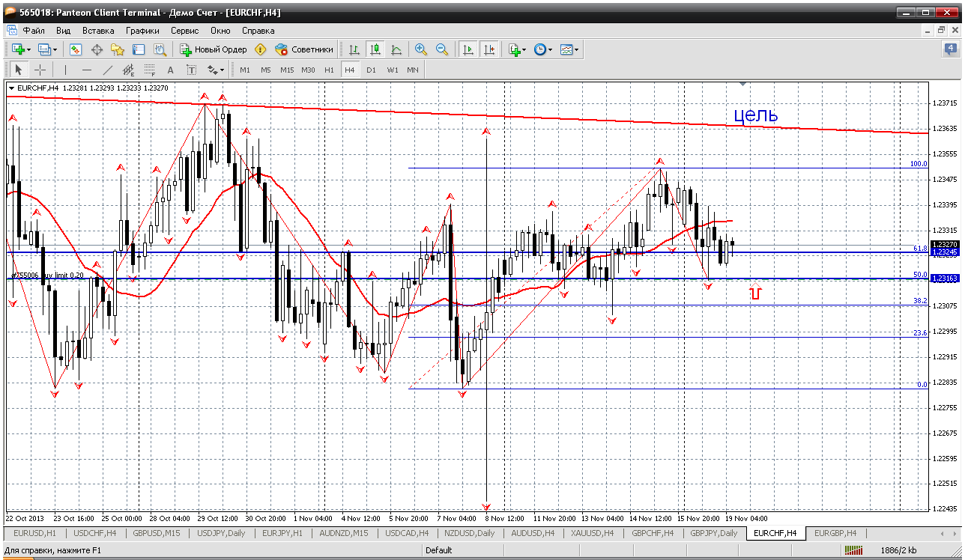Open the Templates toolbar icon

(x=566, y=49)
